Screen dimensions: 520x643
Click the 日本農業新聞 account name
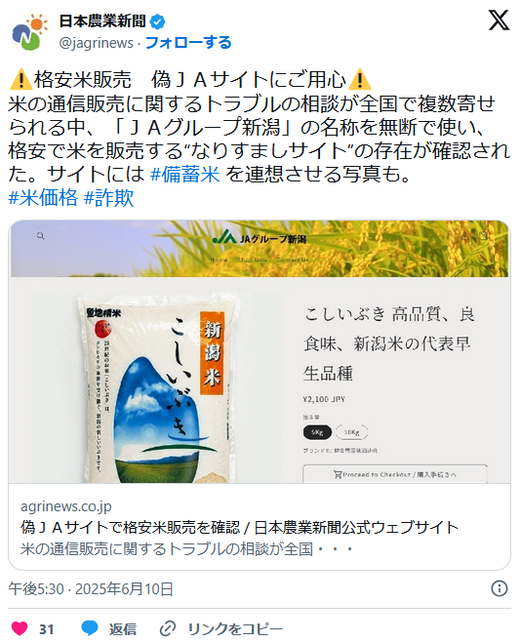point(103,21)
